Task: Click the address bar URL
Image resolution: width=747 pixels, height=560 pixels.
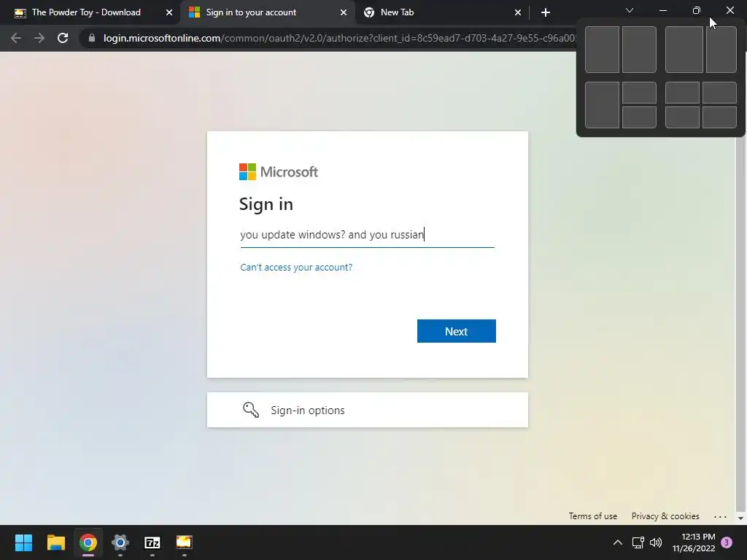Action: (x=340, y=38)
